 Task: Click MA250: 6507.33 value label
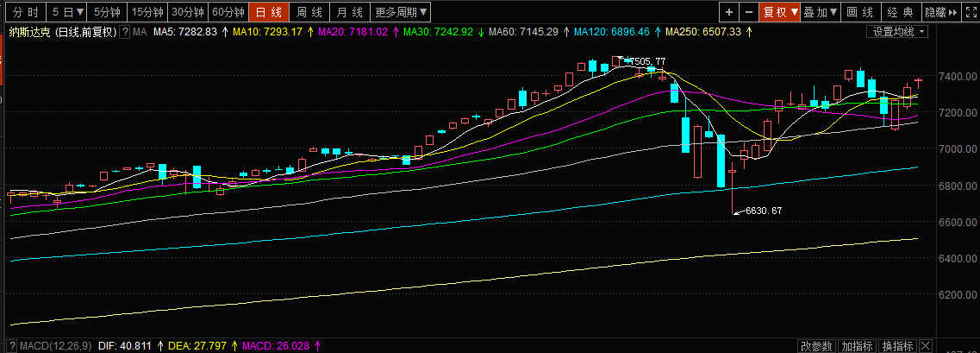[703, 32]
